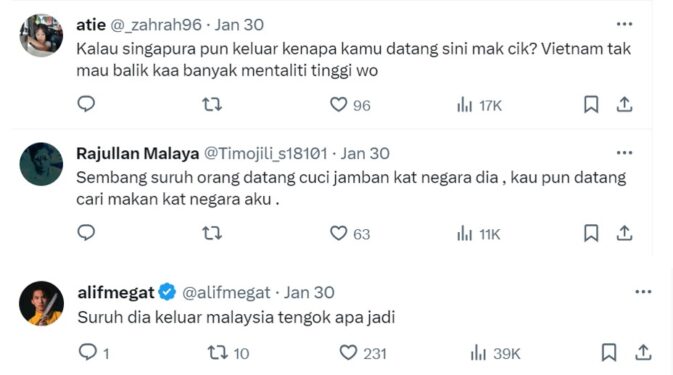Viewport: 673px width, 375px height.
Task: Like atie's tweet with 96 likes
Action: click(350, 105)
